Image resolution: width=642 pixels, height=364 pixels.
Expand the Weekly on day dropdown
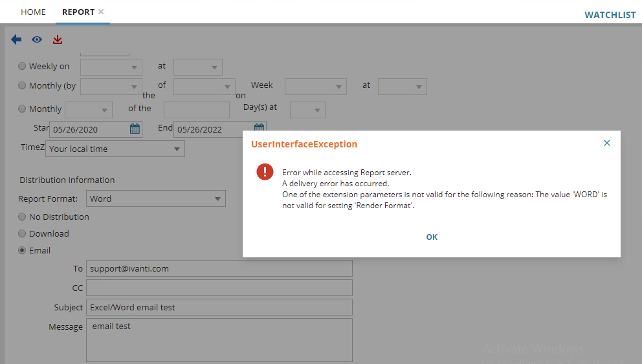click(111, 67)
